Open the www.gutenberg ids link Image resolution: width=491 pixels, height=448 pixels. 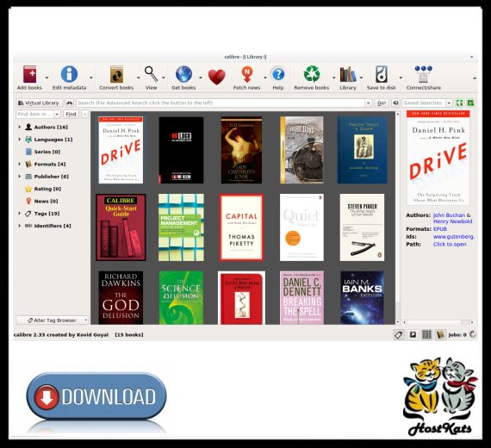tap(454, 237)
